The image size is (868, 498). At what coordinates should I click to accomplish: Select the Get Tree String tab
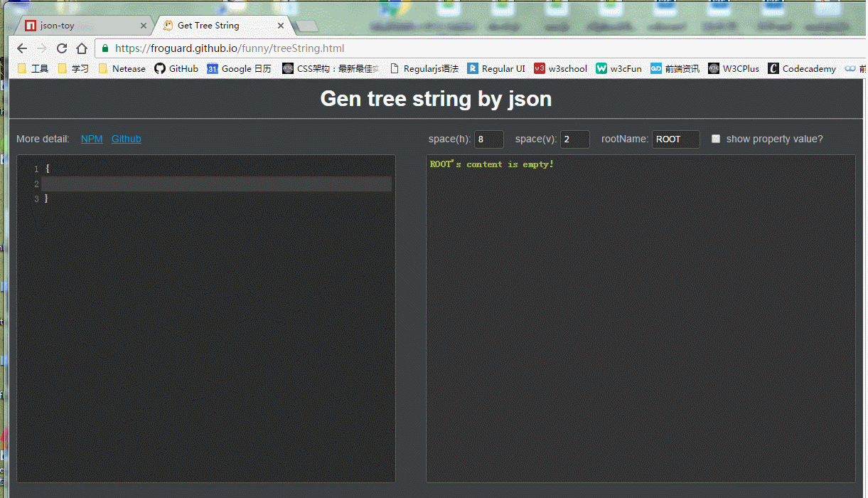213,24
